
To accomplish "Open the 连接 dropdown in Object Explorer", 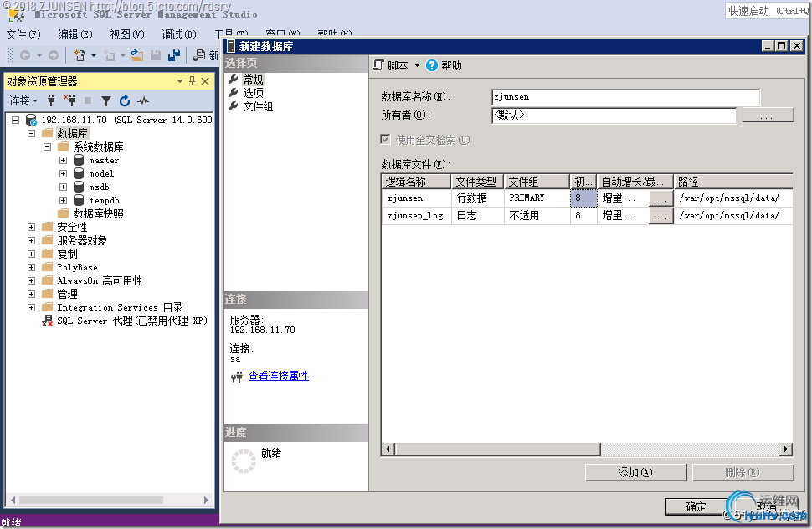I will 23,100.
